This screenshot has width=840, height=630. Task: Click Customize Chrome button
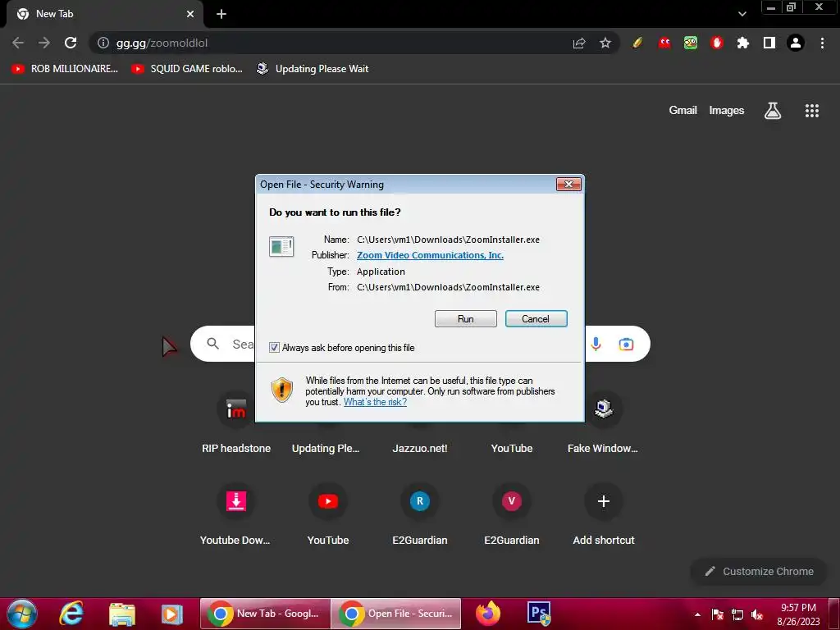[759, 572]
